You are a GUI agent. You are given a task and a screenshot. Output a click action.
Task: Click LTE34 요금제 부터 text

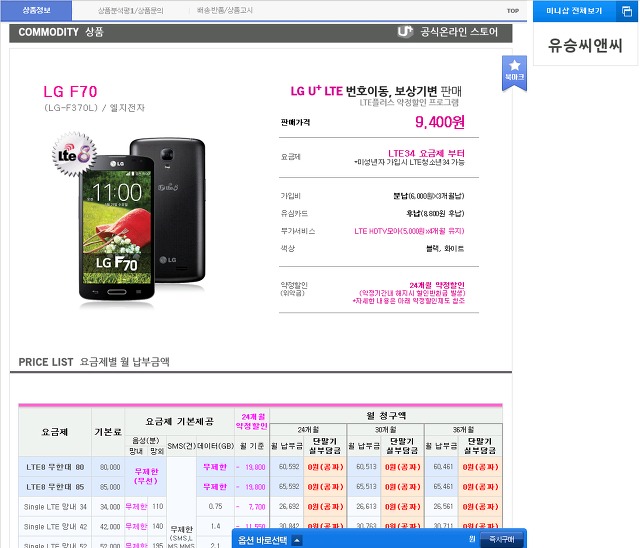pyautogui.click(x=426, y=153)
